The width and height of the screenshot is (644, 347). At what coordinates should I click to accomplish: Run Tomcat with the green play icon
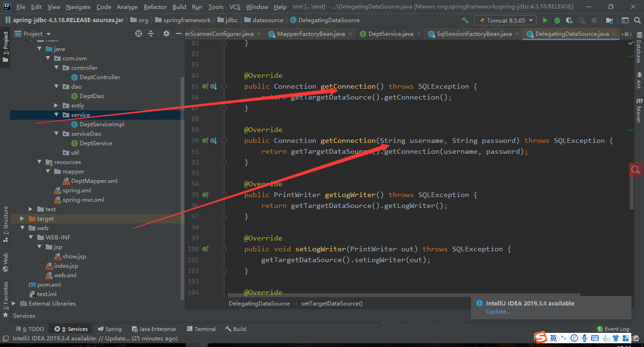[545, 20]
